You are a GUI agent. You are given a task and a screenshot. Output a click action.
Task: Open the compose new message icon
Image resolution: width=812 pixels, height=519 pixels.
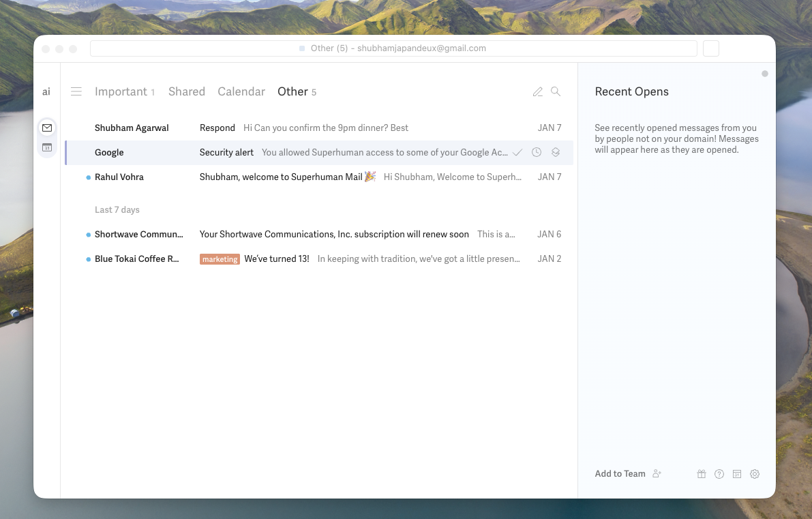[538, 91]
